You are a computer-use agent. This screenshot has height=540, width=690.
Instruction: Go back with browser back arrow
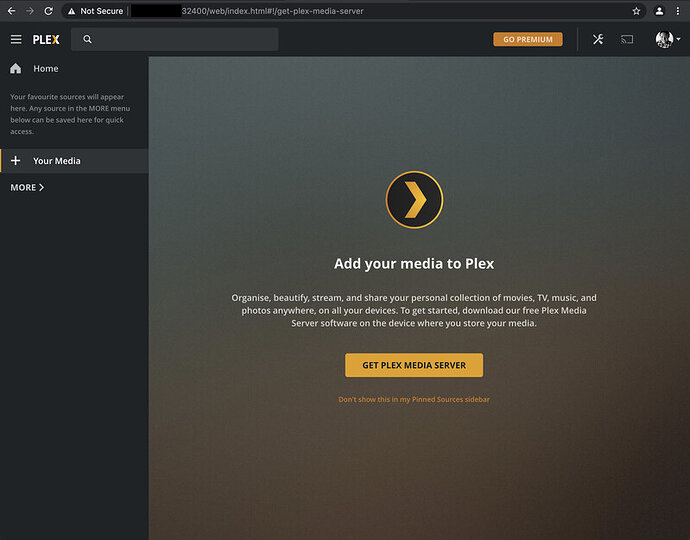click(x=11, y=11)
